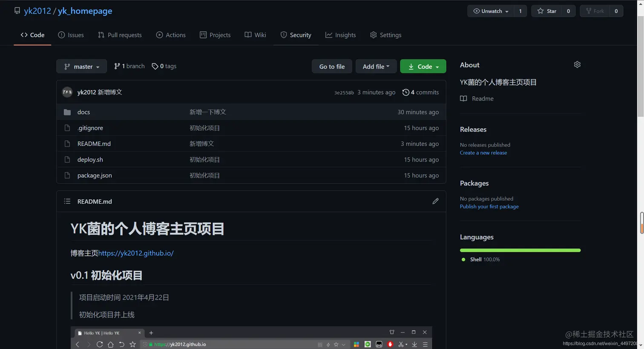Open the 4 commits history
Image resolution: width=644 pixels, height=349 pixels.
(x=420, y=92)
